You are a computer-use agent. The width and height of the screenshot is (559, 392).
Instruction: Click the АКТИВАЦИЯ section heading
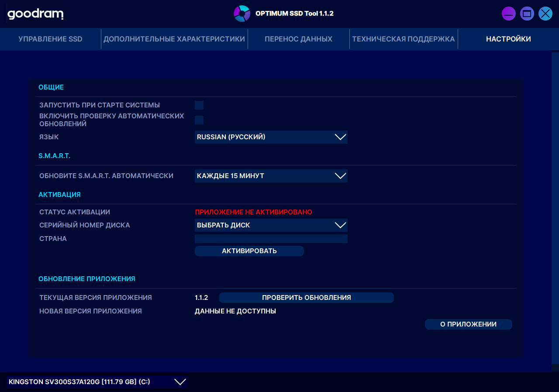click(59, 195)
